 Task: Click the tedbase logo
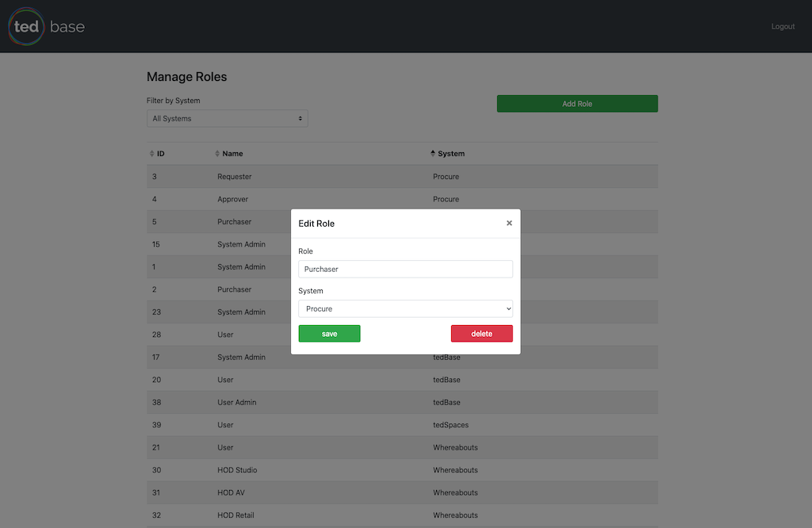(47, 27)
